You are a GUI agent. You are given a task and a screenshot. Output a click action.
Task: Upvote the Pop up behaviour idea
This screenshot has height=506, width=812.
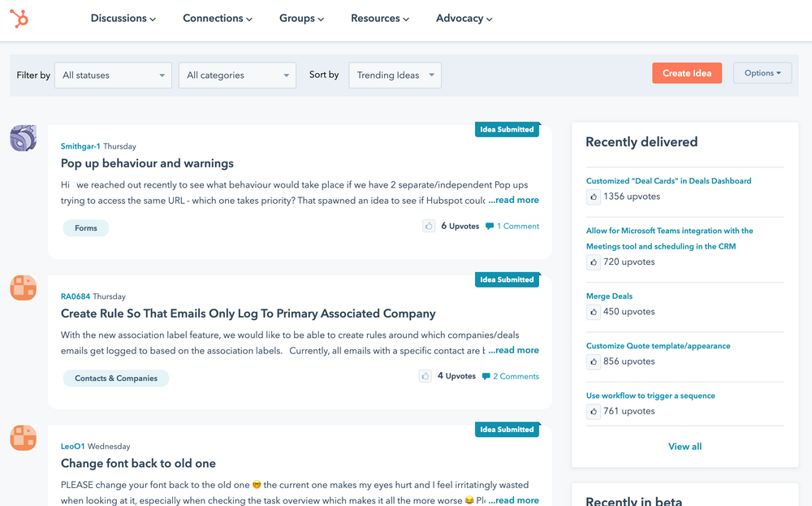tap(429, 226)
